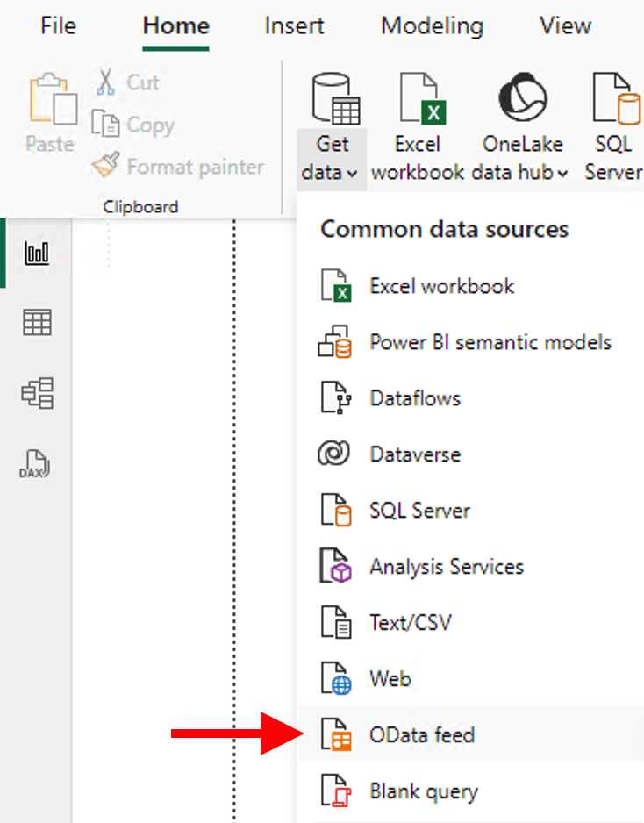This screenshot has width=644, height=823.
Task: Open DAX query view in sidebar
Action: [34, 464]
